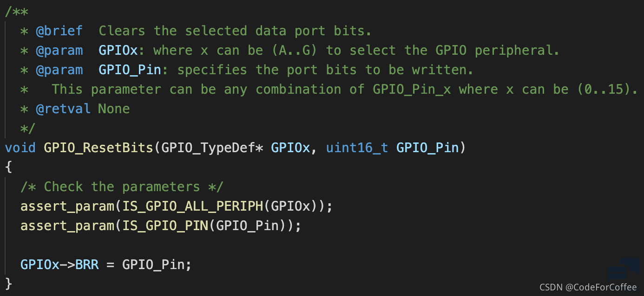Viewport: 644px width, 296px height.
Task: Click the closing brace of function
Action: pyautogui.click(x=8, y=283)
